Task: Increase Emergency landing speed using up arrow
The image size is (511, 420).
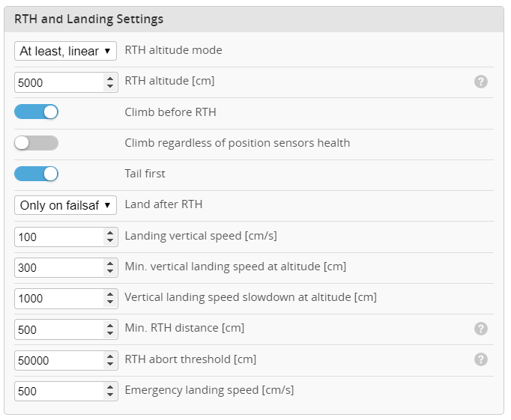Action: point(110,386)
